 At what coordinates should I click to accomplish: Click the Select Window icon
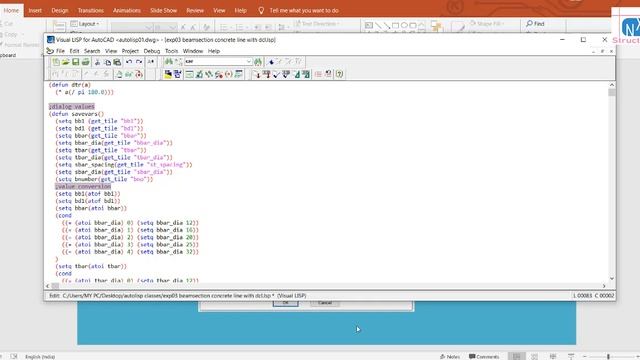point(178,74)
